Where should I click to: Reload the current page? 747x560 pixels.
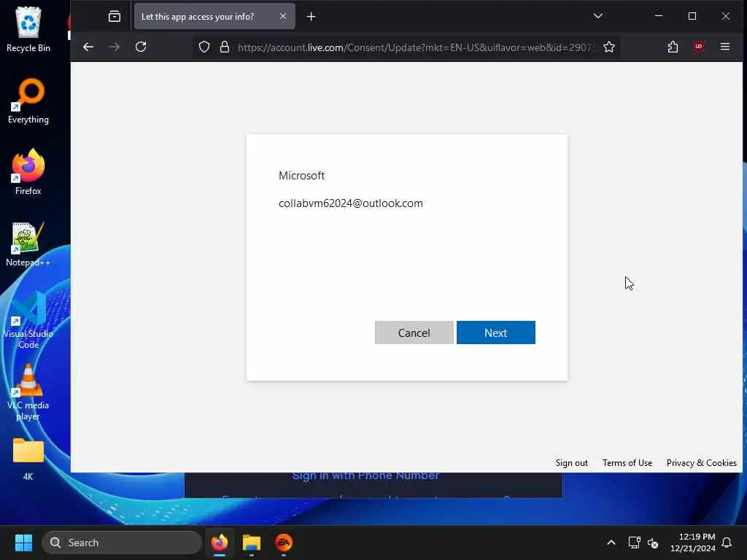click(x=141, y=47)
